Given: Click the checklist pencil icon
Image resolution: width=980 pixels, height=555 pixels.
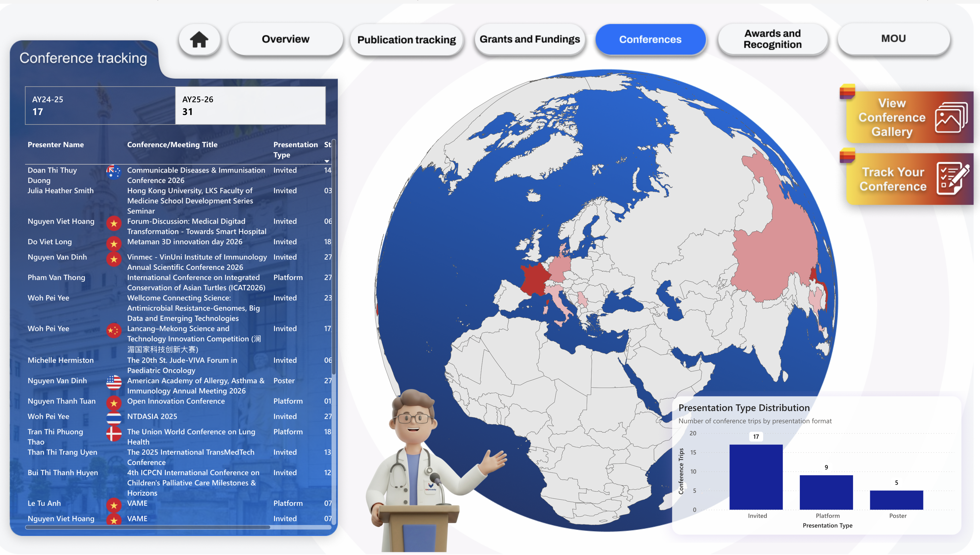Looking at the screenshot, I should pyautogui.click(x=953, y=178).
